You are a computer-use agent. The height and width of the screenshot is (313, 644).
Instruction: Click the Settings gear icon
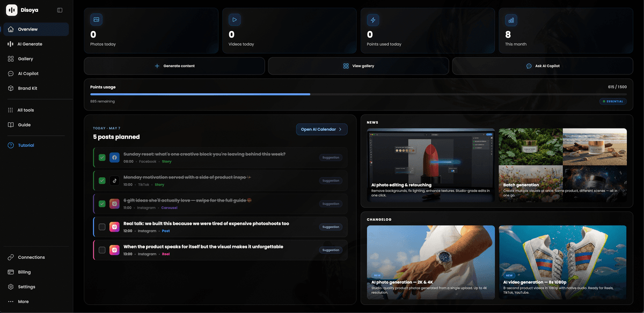tap(11, 287)
